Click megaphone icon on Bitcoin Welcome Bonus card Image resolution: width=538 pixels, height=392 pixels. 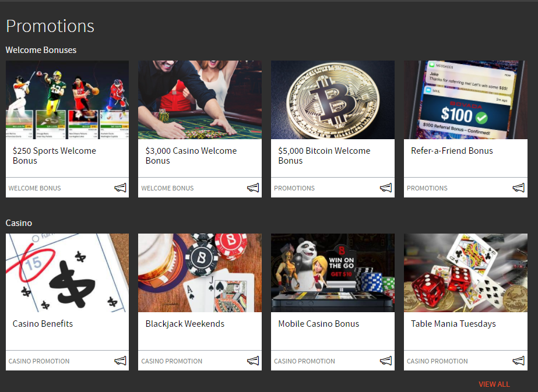(386, 188)
